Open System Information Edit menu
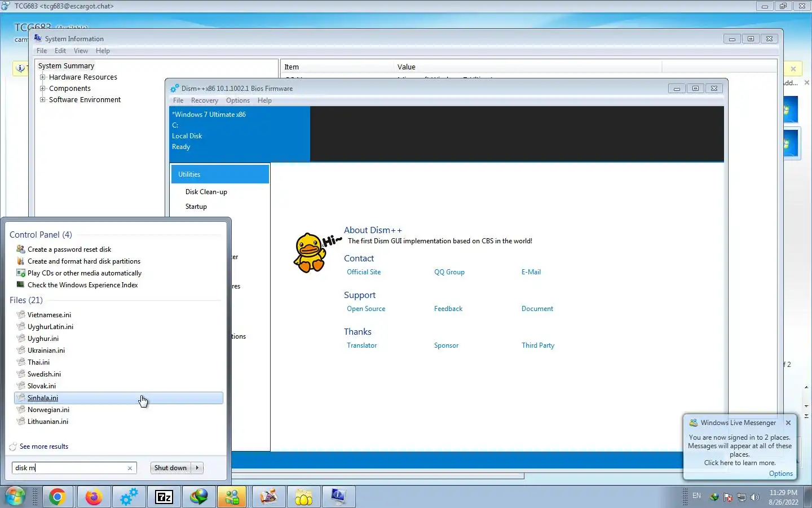The height and width of the screenshot is (508, 812). pos(60,51)
